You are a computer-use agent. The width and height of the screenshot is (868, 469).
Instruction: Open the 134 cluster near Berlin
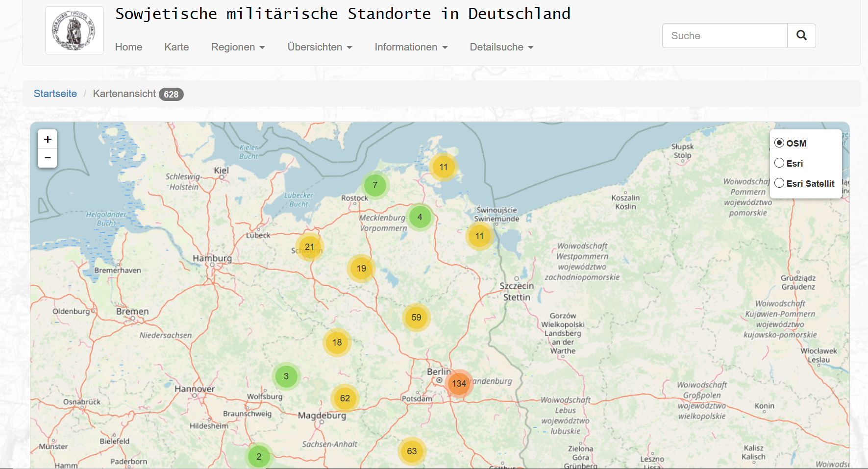pyautogui.click(x=459, y=383)
